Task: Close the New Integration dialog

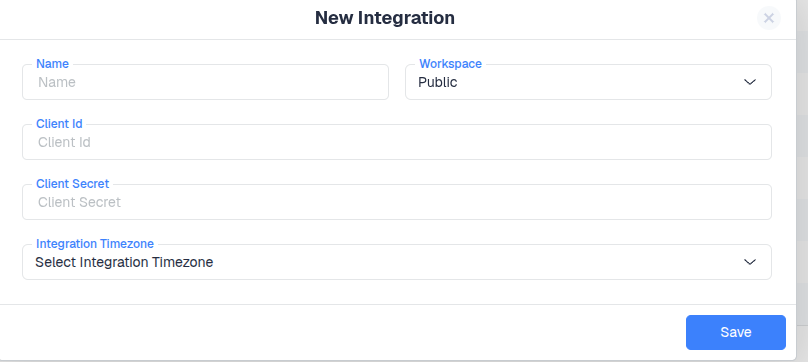Action: (x=768, y=19)
